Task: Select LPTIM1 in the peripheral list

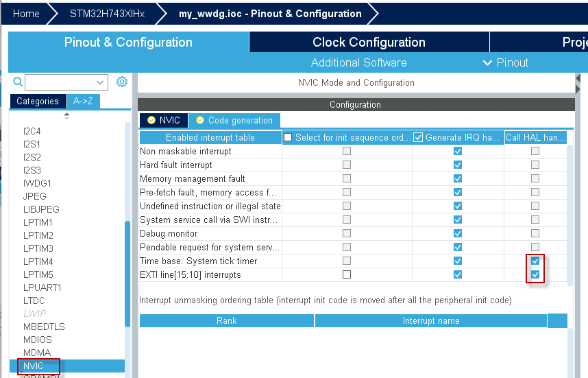Action: 38,222
